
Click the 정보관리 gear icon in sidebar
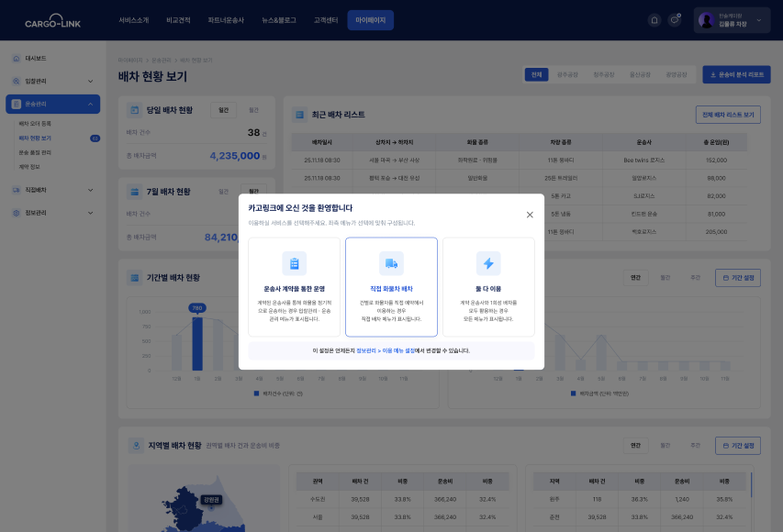coord(17,213)
